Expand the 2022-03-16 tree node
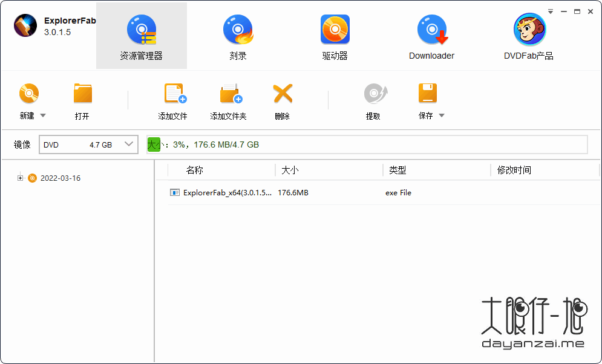602x364 pixels. 20,178
